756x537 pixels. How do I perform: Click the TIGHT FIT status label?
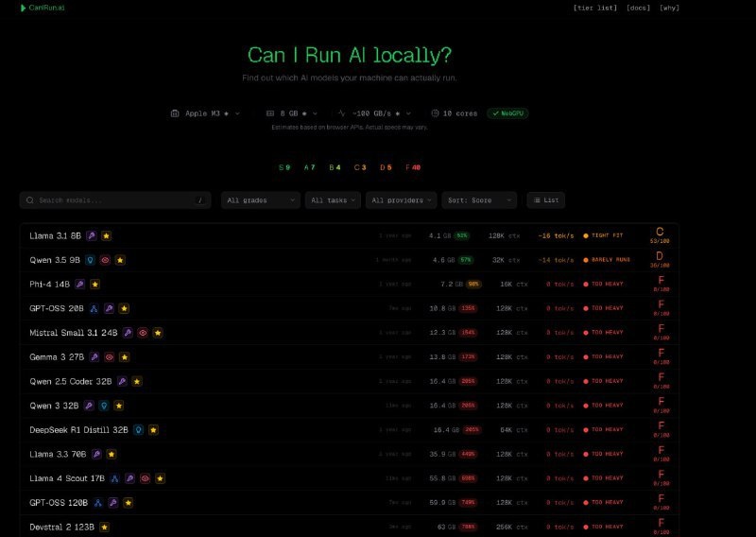coord(603,235)
